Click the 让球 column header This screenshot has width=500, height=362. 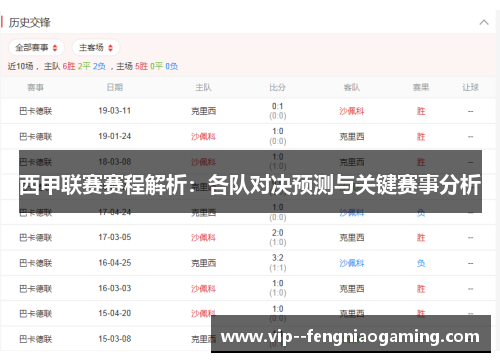point(470,88)
